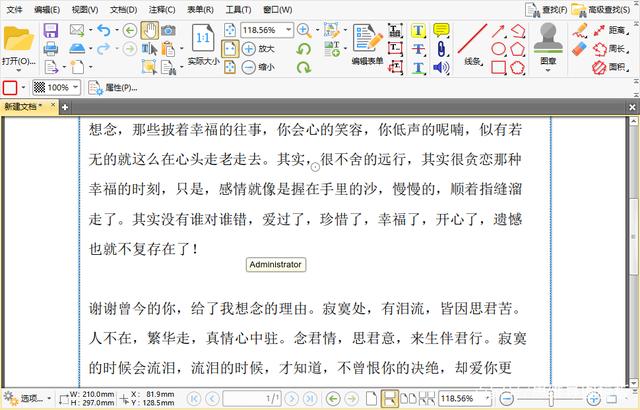The height and width of the screenshot is (410, 640).
Task: Add a yellow Sticky Note comment
Action: point(441,30)
